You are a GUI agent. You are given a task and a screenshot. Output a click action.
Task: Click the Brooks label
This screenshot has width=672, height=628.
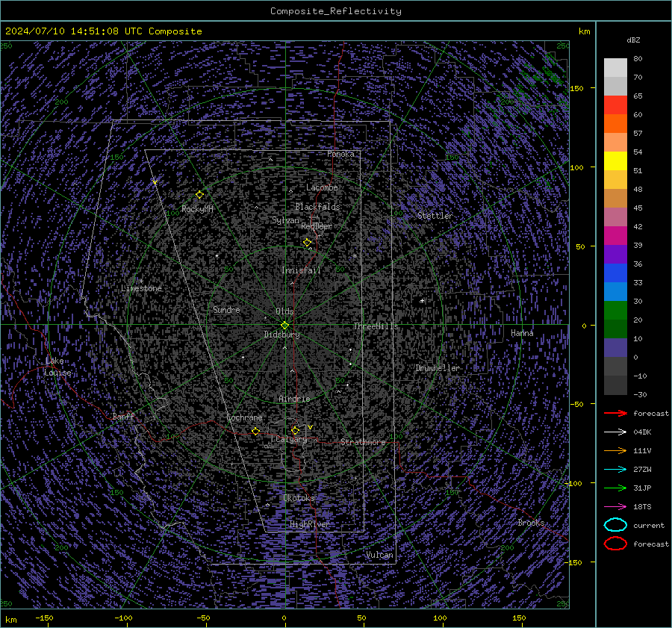531,523
